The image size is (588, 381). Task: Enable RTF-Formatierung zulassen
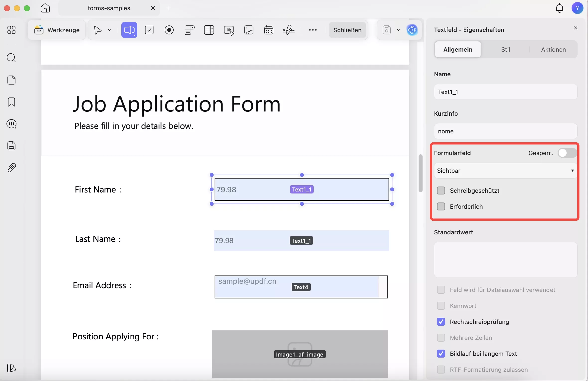pyautogui.click(x=441, y=370)
